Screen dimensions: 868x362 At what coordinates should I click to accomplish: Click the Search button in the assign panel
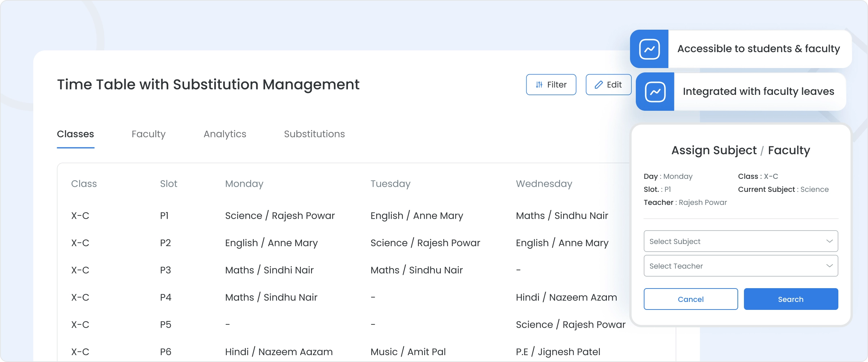tap(791, 299)
